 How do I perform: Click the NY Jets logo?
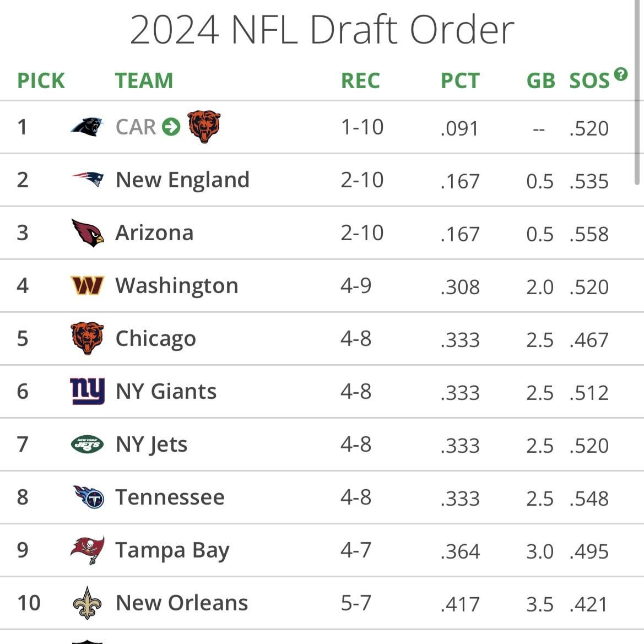click(x=87, y=444)
